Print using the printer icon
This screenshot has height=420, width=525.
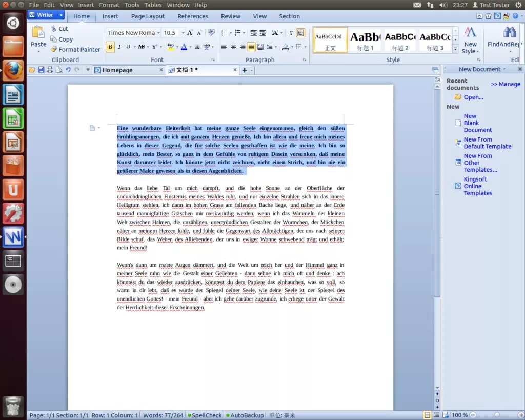pos(50,70)
